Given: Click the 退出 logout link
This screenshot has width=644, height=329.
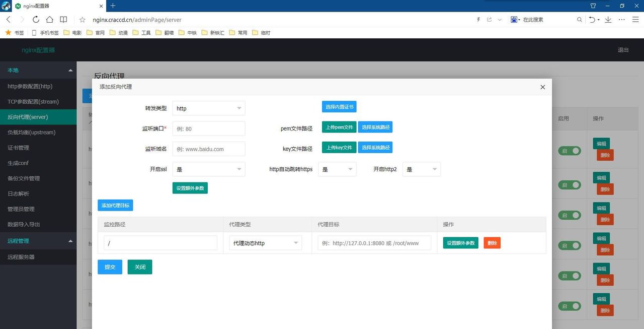Looking at the screenshot, I should tap(623, 50).
